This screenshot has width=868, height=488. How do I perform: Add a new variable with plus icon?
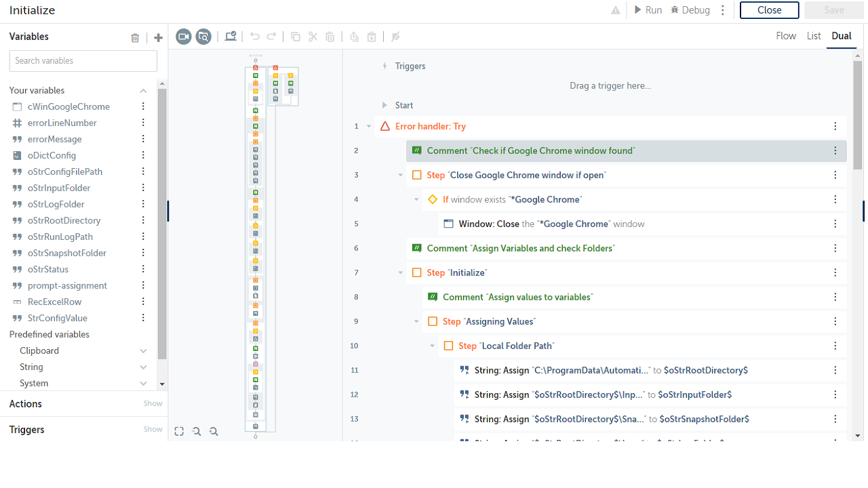pyautogui.click(x=158, y=38)
